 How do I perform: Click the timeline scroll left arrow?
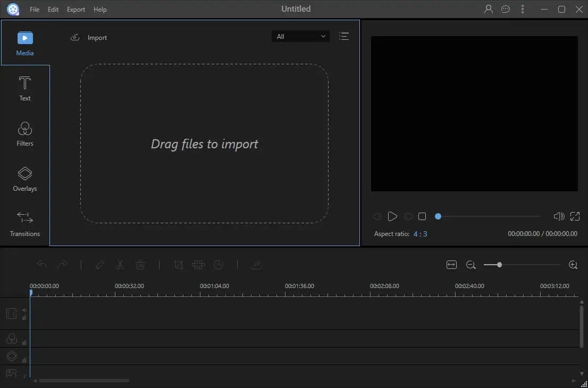click(x=35, y=381)
